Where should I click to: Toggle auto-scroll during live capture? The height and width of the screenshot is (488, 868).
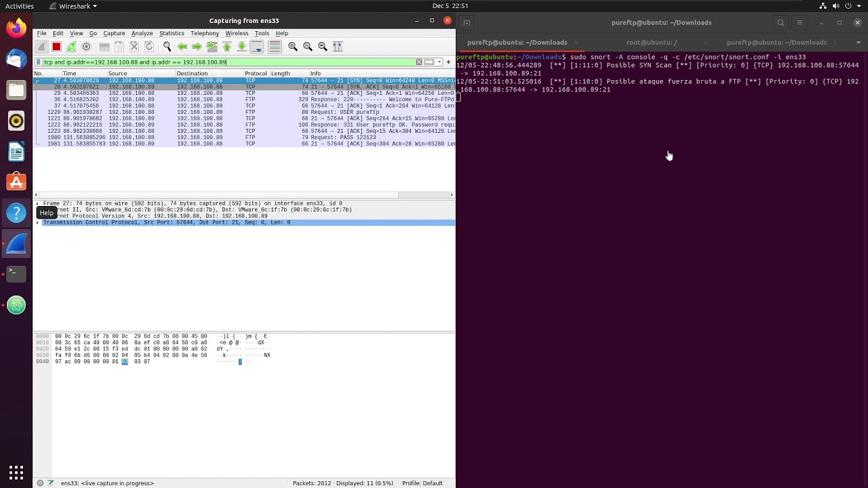(x=256, y=46)
